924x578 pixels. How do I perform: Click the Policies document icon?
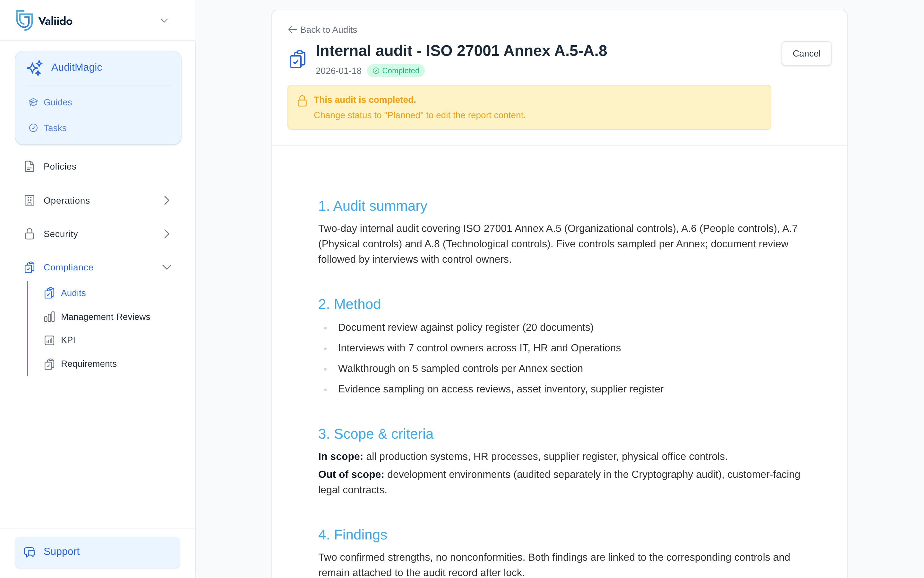(x=30, y=166)
